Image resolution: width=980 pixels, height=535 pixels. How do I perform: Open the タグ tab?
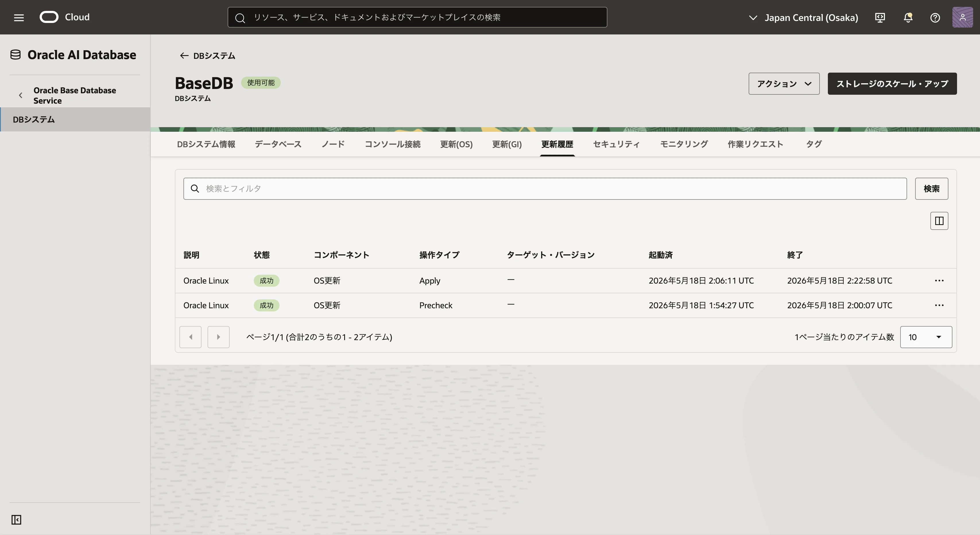tap(814, 144)
